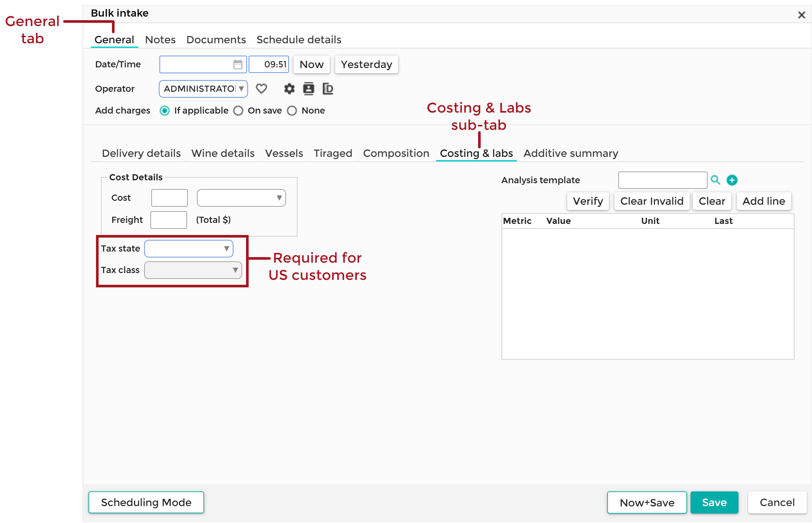
Task: Click the Now+Save button
Action: (x=647, y=502)
